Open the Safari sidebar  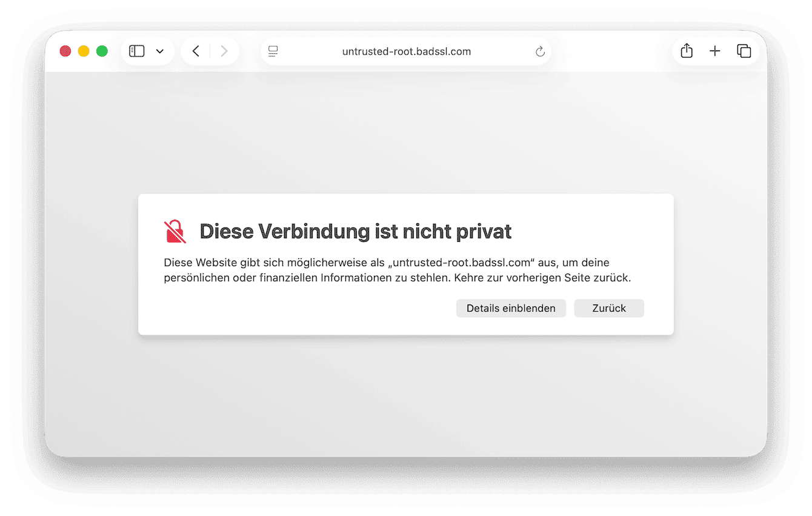(136, 51)
